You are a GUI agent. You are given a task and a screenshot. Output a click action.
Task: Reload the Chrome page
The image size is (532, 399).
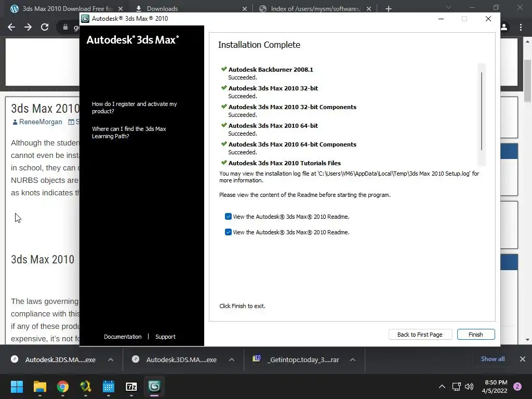click(45, 27)
